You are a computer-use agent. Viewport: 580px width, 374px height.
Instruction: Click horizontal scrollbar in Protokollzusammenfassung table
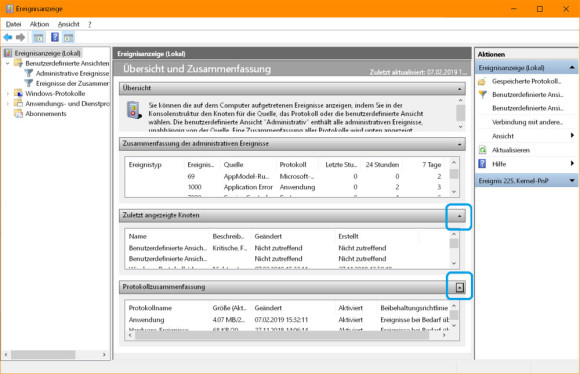[x=287, y=335]
